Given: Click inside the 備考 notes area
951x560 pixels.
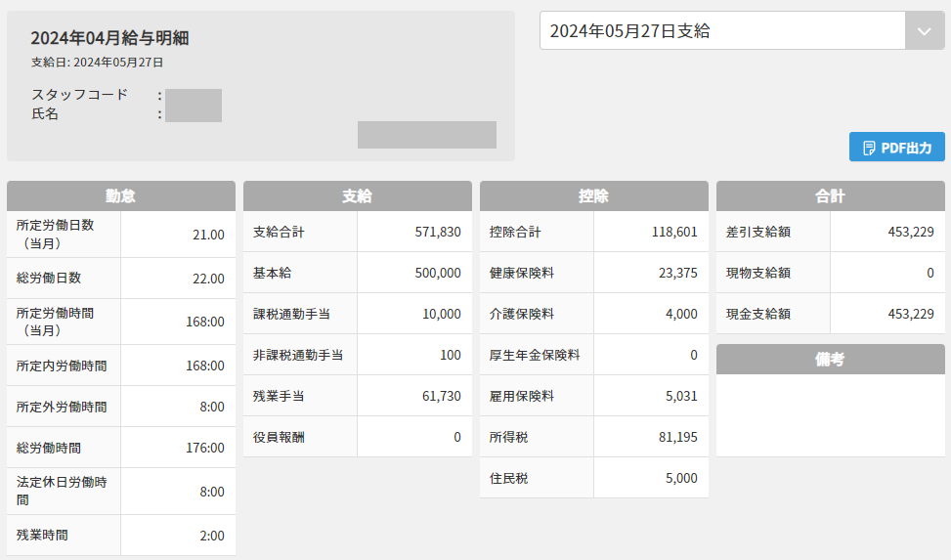Looking at the screenshot, I should tap(831, 415).
